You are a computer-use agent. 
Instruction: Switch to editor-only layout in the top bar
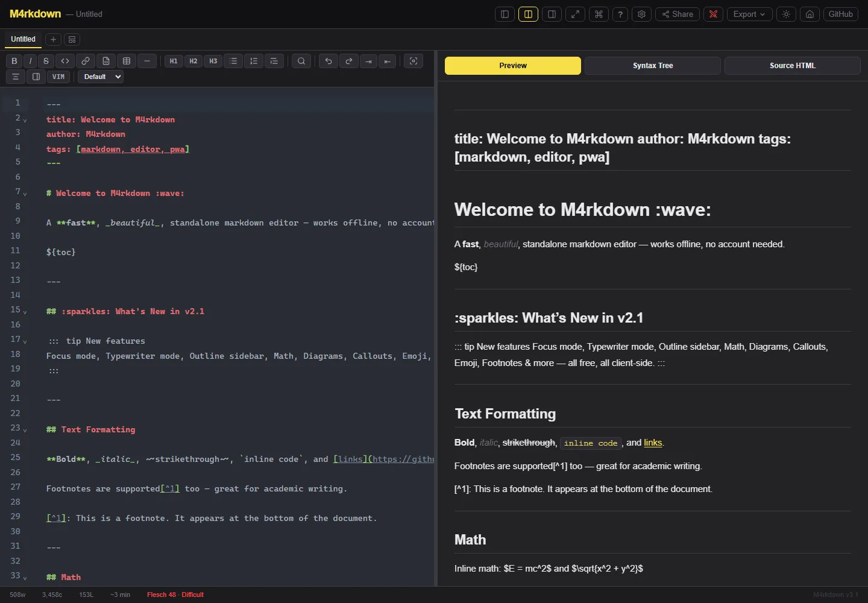[505, 14]
